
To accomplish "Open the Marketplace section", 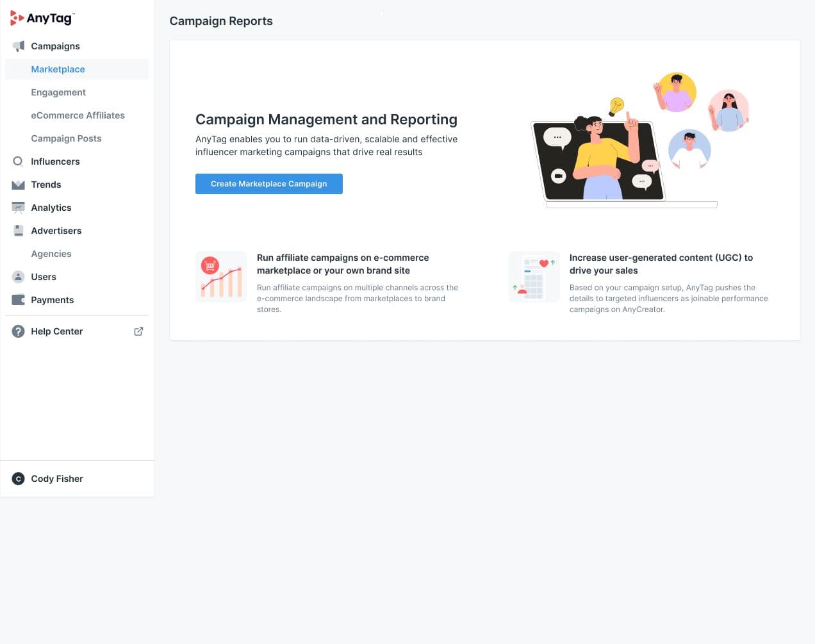I will tap(58, 69).
